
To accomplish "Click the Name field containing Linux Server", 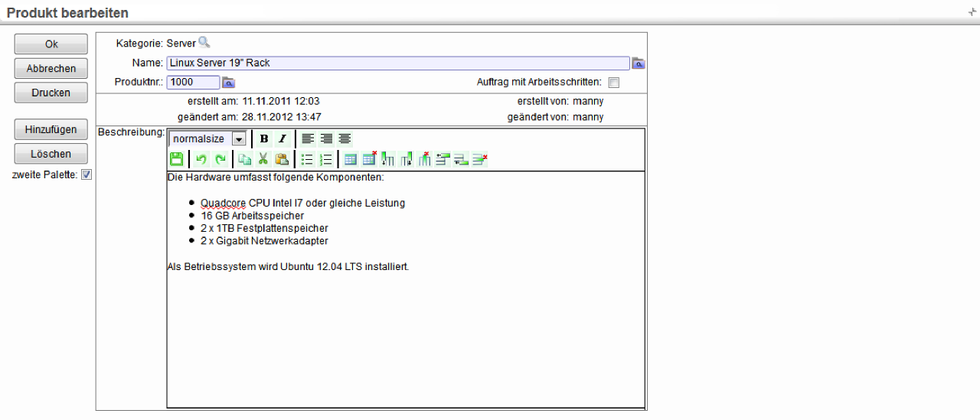I will coord(397,63).
